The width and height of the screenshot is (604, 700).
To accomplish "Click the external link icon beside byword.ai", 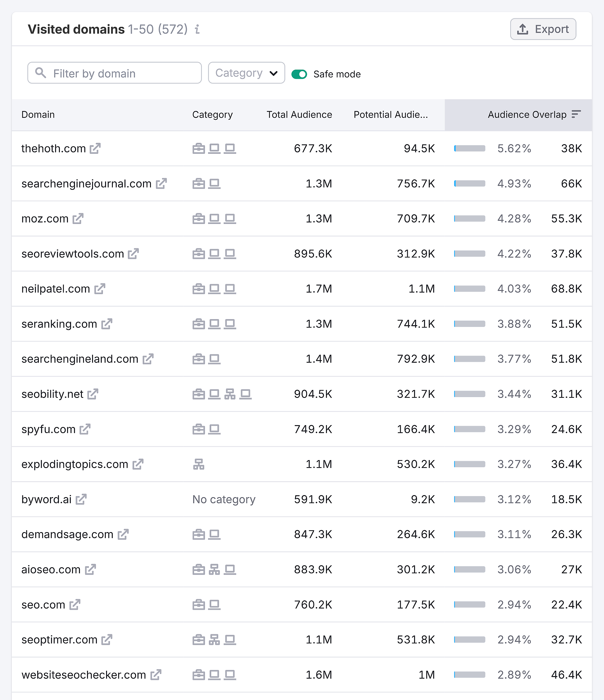I will 81,499.
